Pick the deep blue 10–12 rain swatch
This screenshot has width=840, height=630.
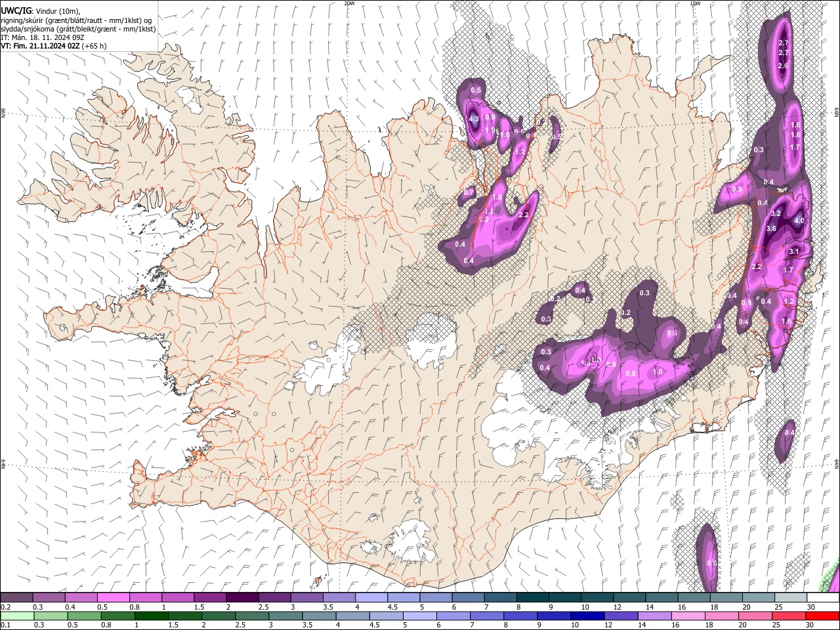click(587, 616)
